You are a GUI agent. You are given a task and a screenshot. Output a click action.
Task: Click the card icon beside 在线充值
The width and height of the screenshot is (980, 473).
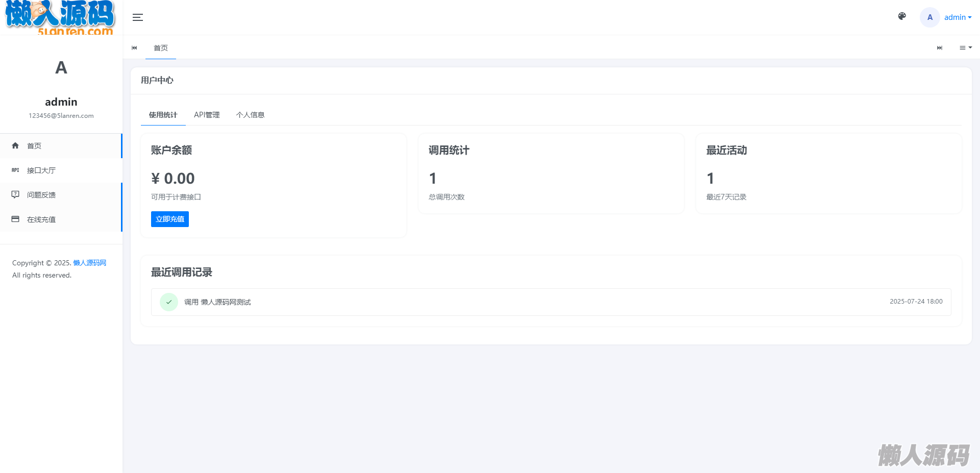(15, 219)
